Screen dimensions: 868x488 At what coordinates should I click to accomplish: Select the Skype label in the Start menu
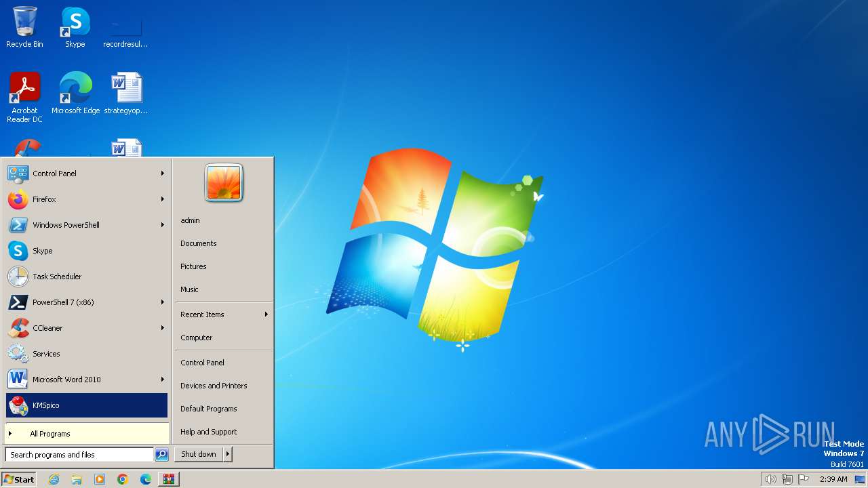(x=43, y=251)
